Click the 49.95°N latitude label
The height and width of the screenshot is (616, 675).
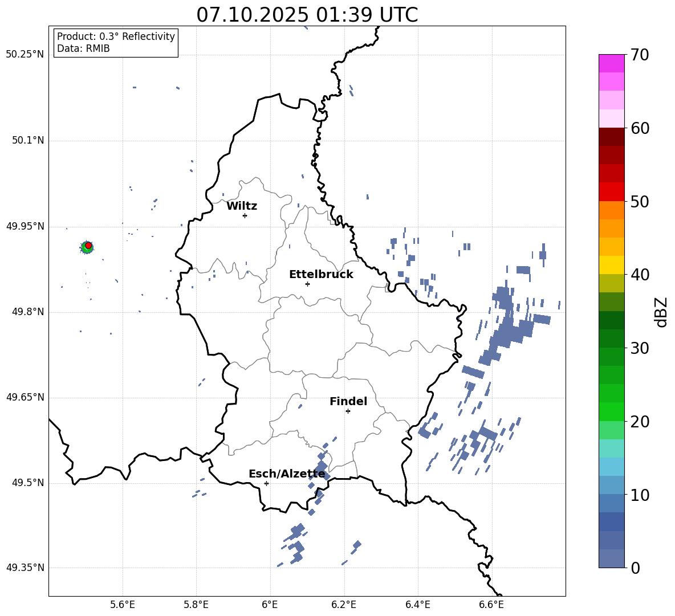click(x=25, y=226)
